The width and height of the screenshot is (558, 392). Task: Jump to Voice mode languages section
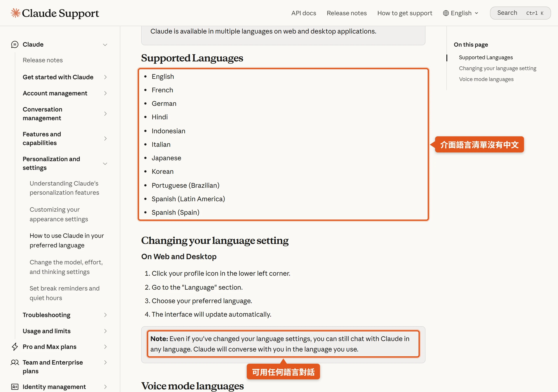pyautogui.click(x=486, y=79)
